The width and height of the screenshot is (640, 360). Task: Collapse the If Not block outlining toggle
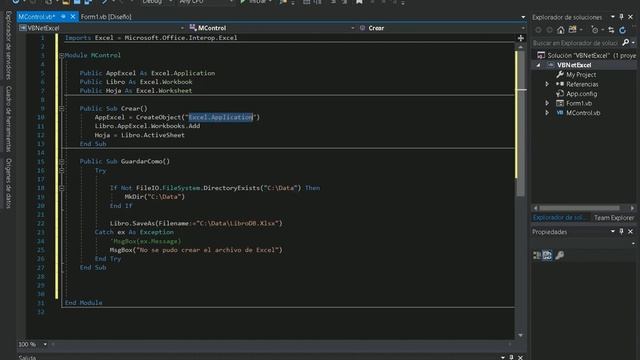[62, 188]
